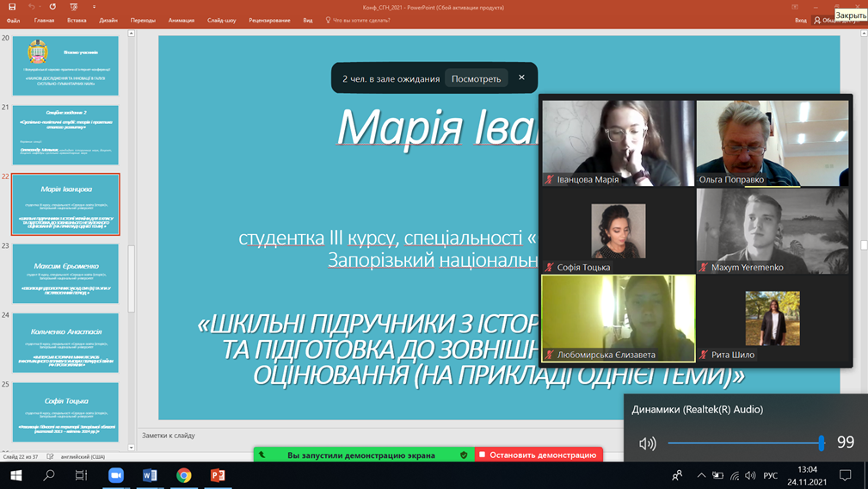Open the Анимация ribbon tab
Screen dimensions: 868x489
tap(182, 21)
